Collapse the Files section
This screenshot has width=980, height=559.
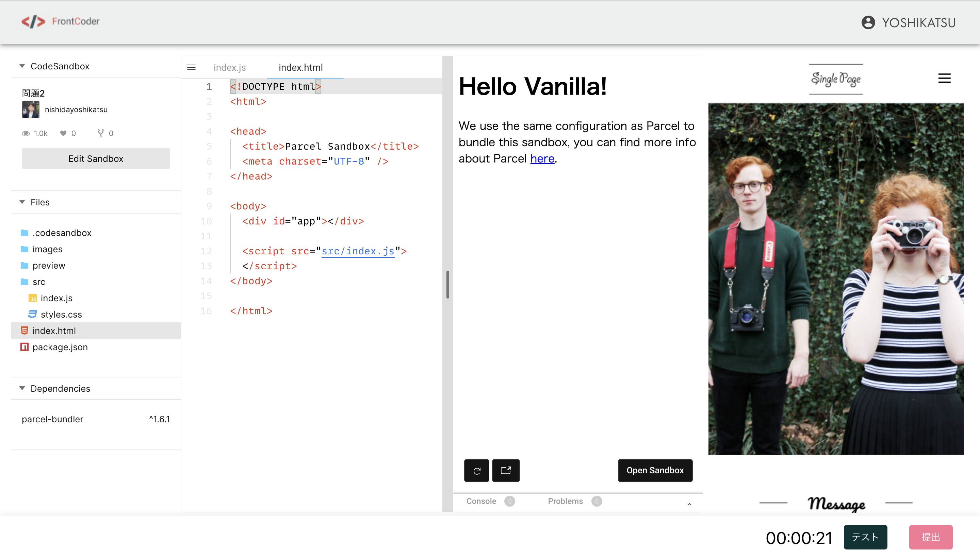pyautogui.click(x=22, y=202)
